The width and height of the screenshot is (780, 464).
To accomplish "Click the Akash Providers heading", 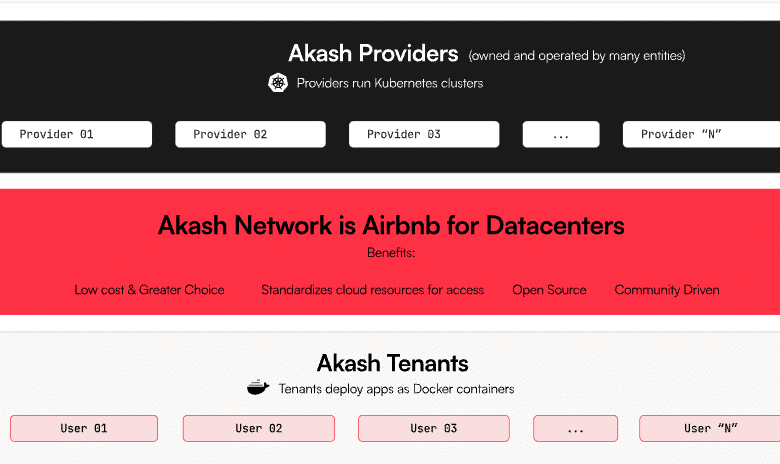I will [373, 53].
